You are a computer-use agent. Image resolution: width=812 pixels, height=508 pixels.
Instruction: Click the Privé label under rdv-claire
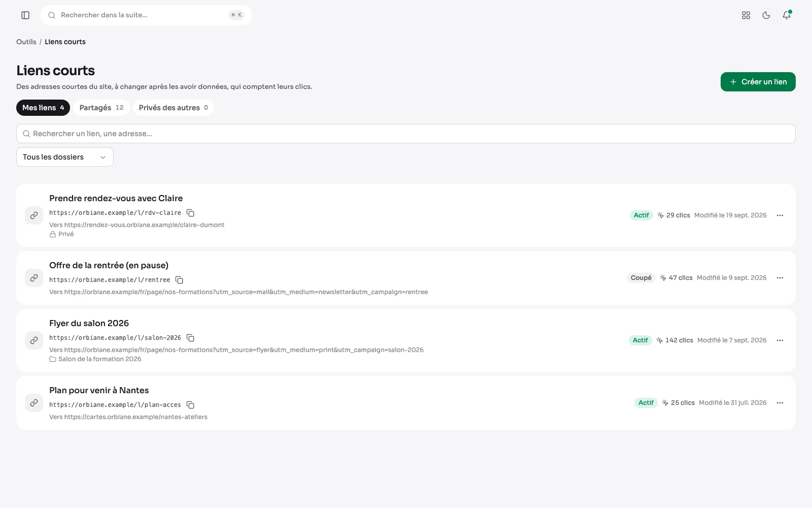pyautogui.click(x=61, y=234)
